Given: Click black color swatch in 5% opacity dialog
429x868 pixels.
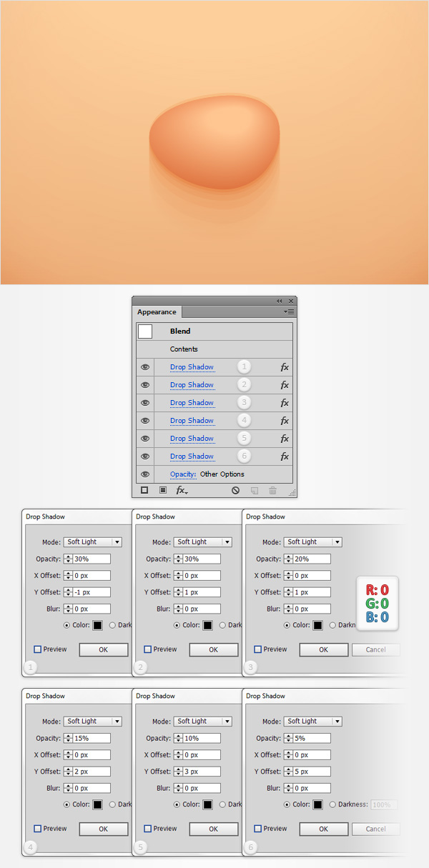Looking at the screenshot, I should tap(317, 804).
